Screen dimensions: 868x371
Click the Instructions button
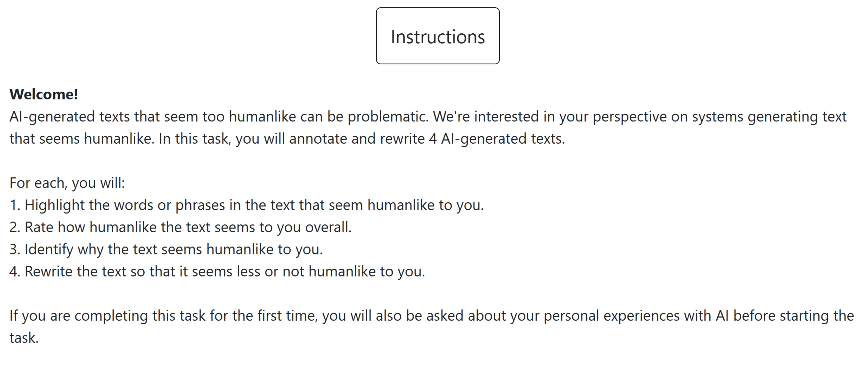click(438, 36)
